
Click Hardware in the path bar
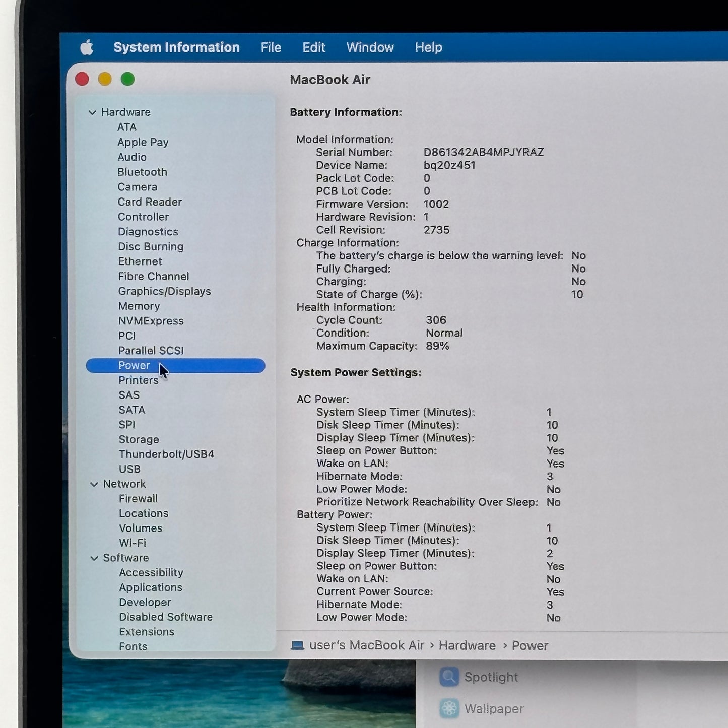(467, 646)
